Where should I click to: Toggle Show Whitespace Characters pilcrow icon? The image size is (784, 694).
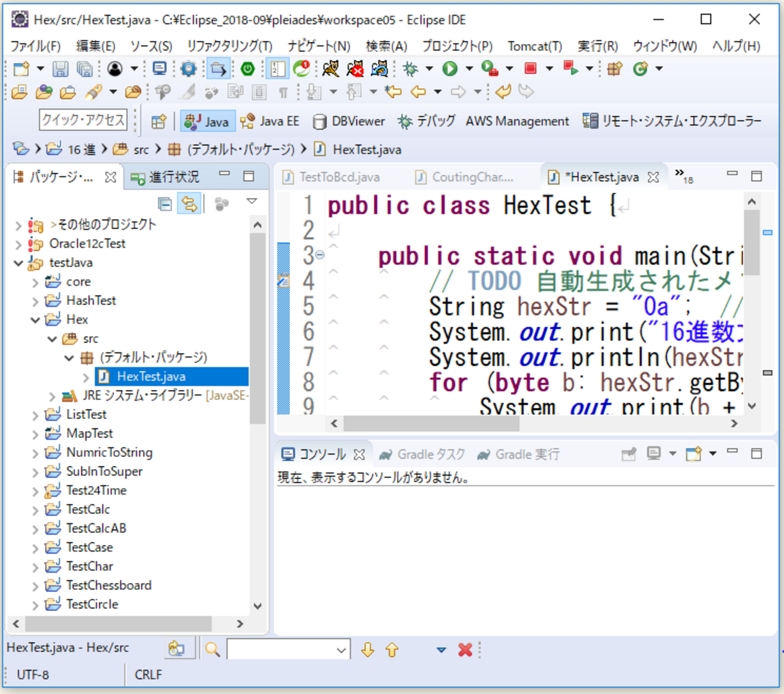[283, 92]
